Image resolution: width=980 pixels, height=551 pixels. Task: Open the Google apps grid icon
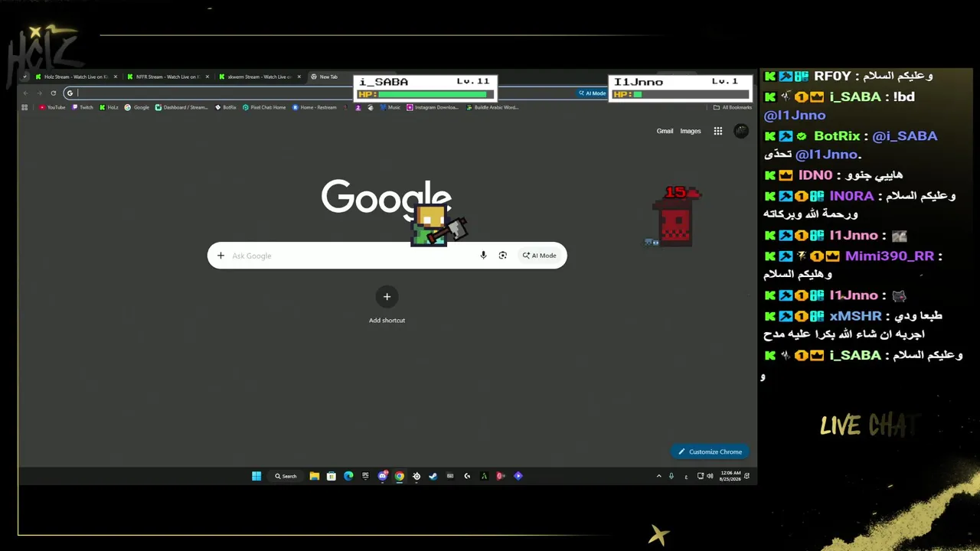click(718, 131)
